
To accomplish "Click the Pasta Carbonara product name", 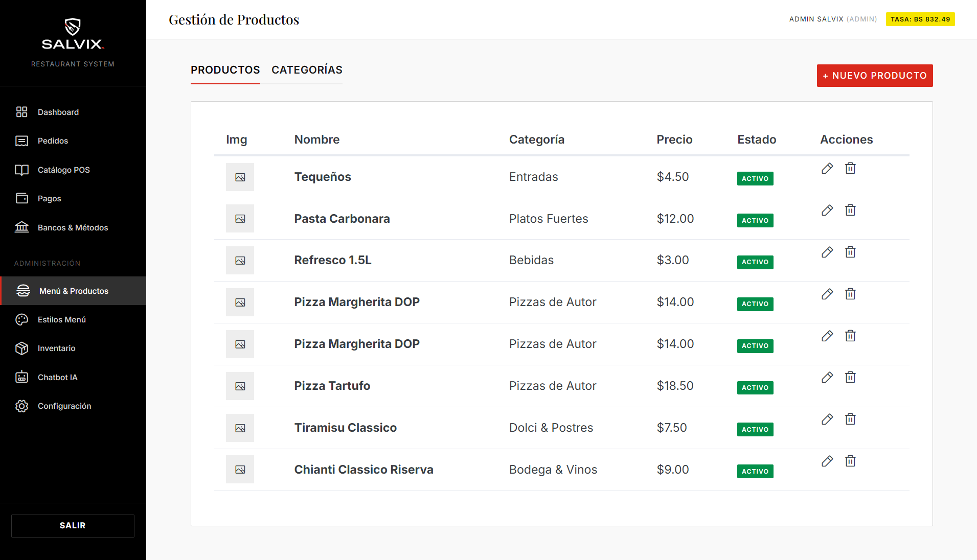I will pos(342,219).
